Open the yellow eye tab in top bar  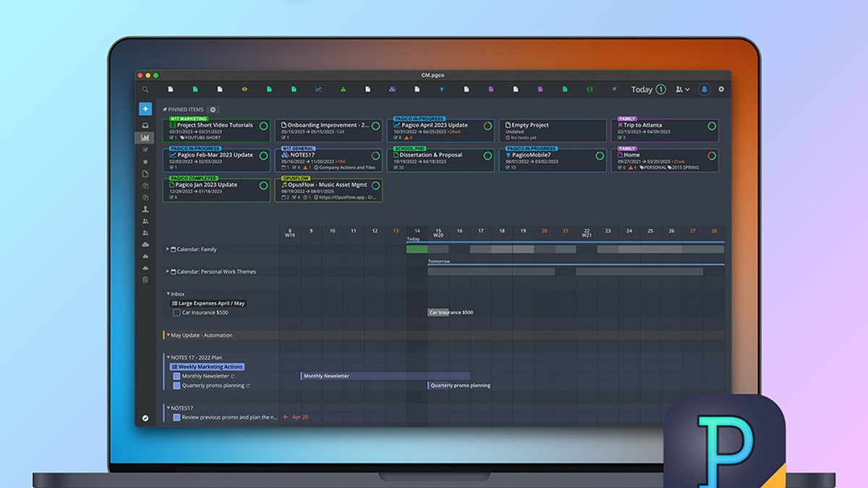[x=244, y=89]
